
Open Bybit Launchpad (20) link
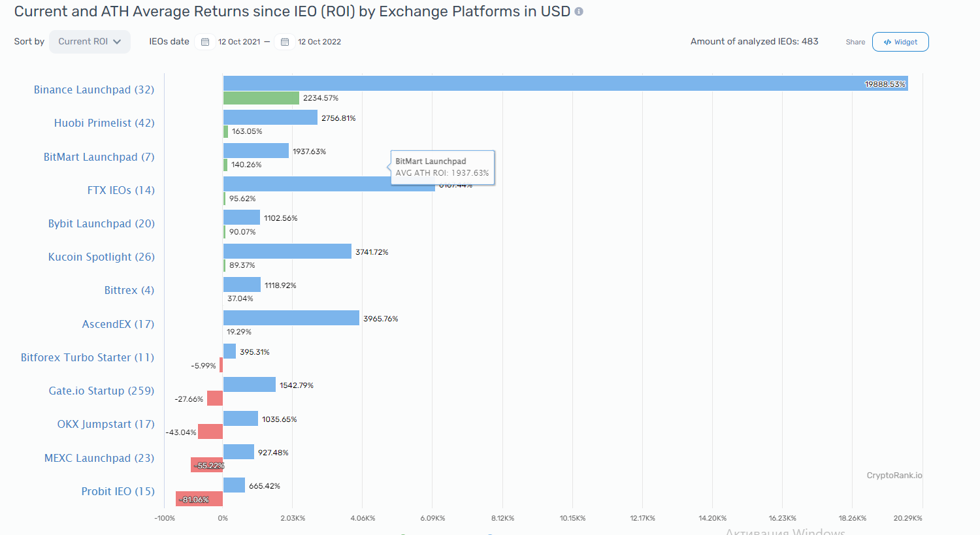(x=101, y=224)
